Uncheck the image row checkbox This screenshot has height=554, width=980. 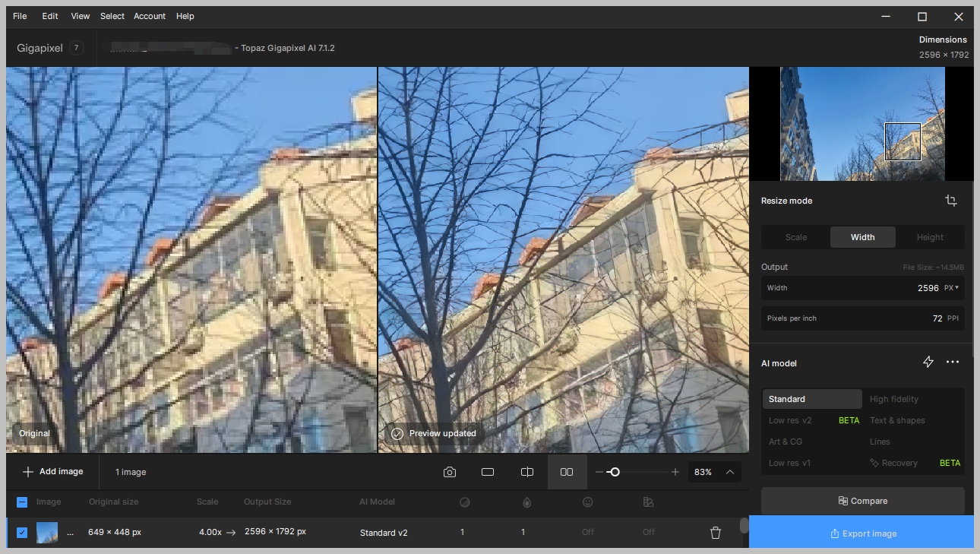[x=22, y=533]
